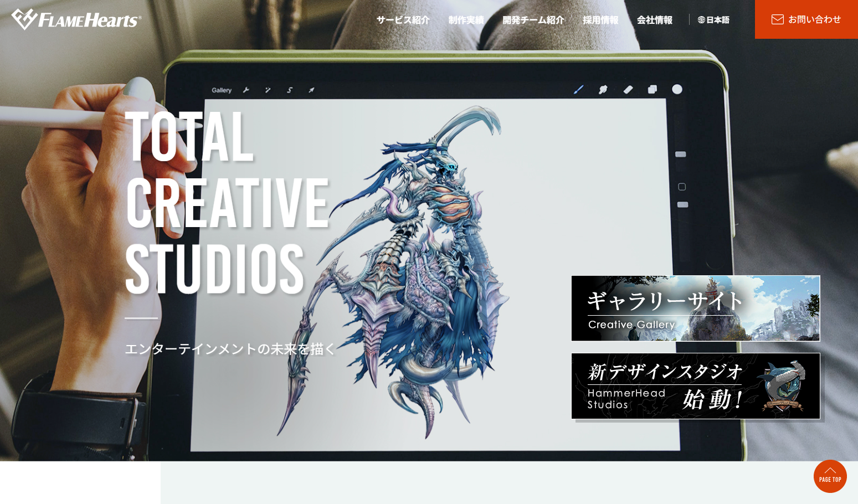This screenshot has height=504, width=858.
Task: Click the globe icon beside 日本語
Action: (701, 20)
